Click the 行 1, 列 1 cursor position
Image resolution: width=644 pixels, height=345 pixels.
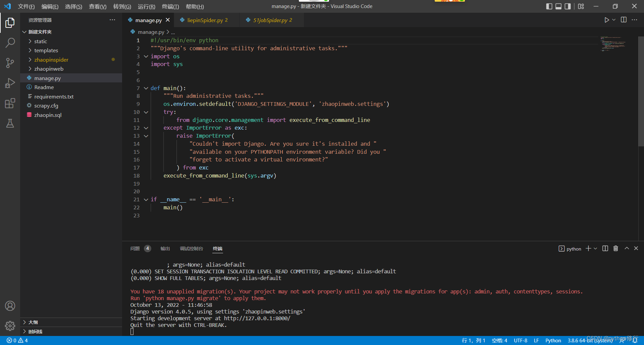pyautogui.click(x=473, y=340)
